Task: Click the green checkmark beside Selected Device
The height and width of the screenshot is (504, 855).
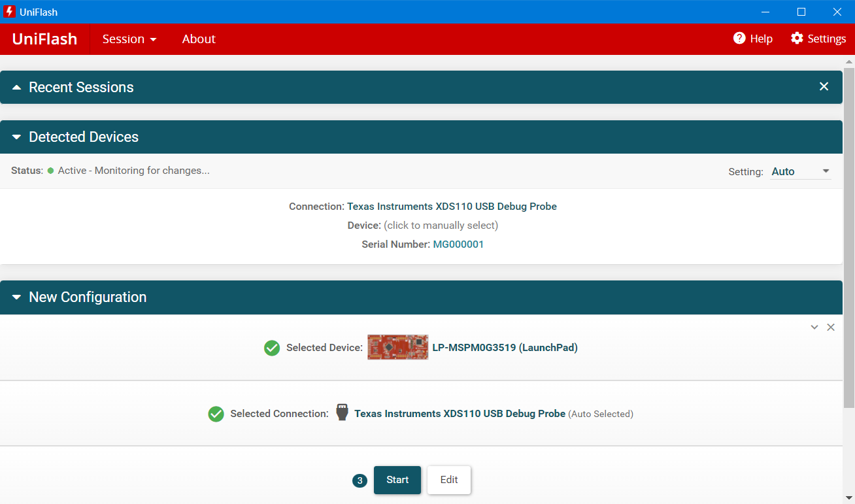Action: point(272,348)
